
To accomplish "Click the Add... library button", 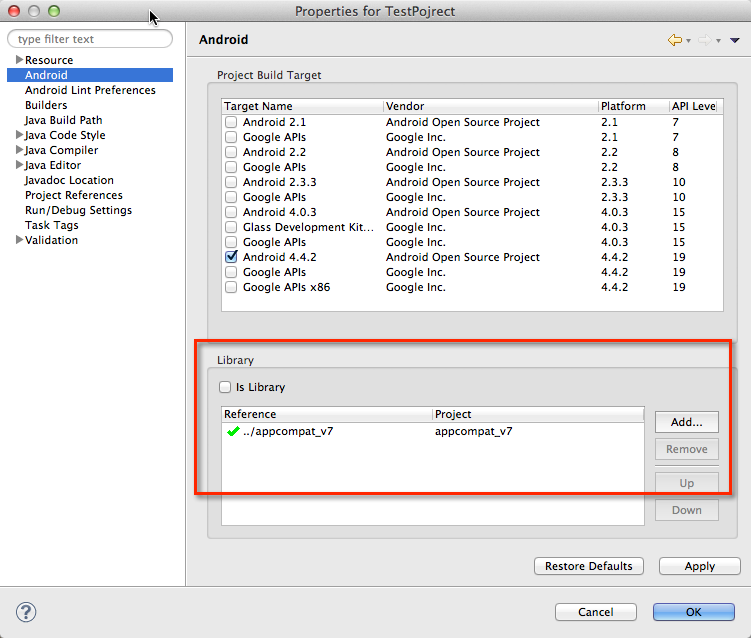I will (686, 422).
